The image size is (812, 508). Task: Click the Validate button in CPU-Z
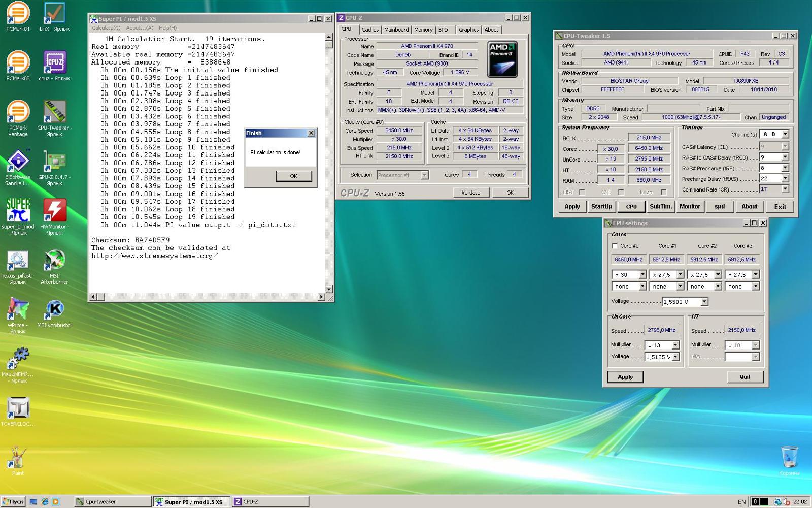[470, 193]
